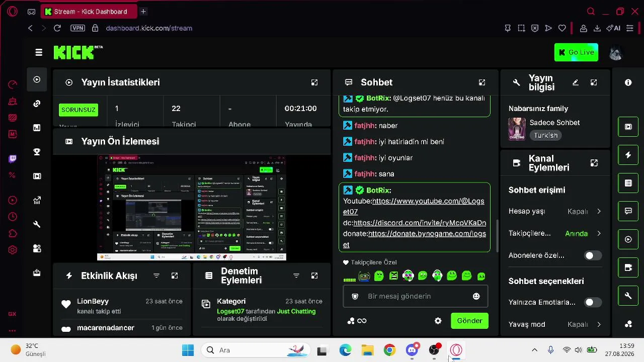The width and height of the screenshot is (644, 362).
Task: Open chat settings gear icon
Action: pyautogui.click(x=438, y=321)
